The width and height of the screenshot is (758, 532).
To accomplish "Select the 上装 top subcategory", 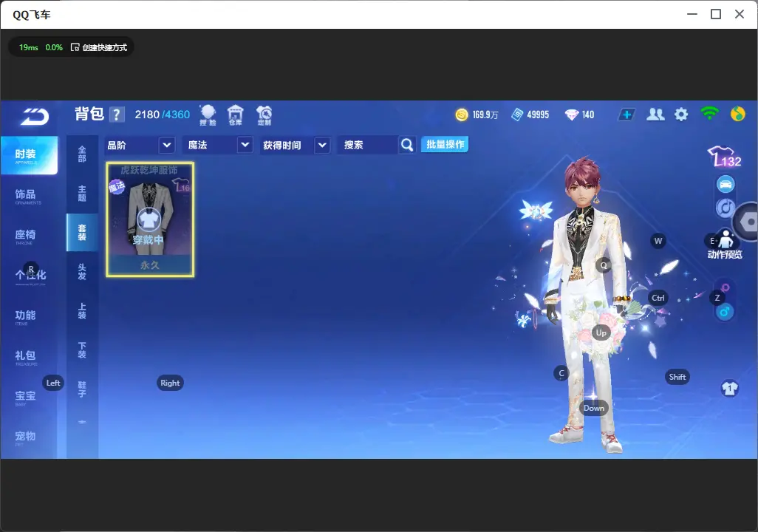I will [x=82, y=311].
